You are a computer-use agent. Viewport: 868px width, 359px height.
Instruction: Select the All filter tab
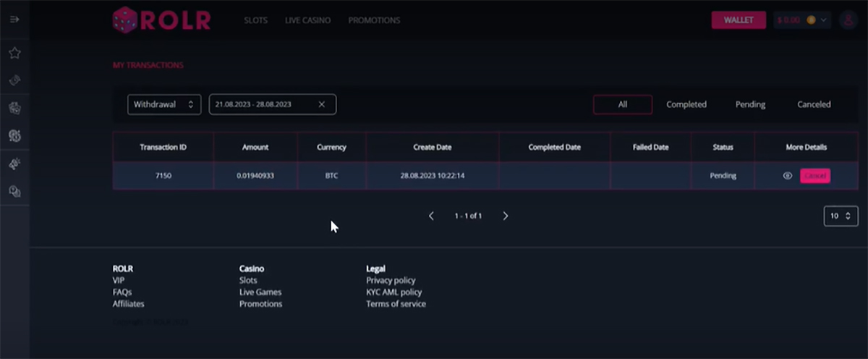coord(623,104)
